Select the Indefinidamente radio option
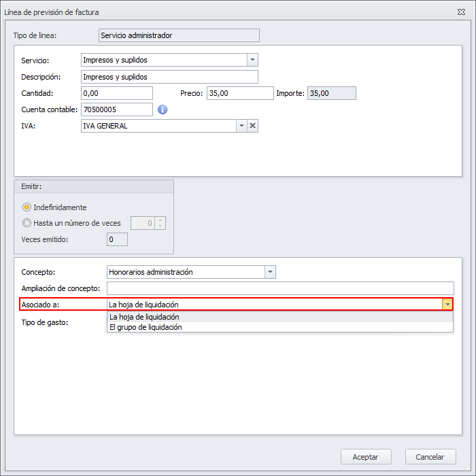Screen dimensions: 476x476 click(x=27, y=207)
